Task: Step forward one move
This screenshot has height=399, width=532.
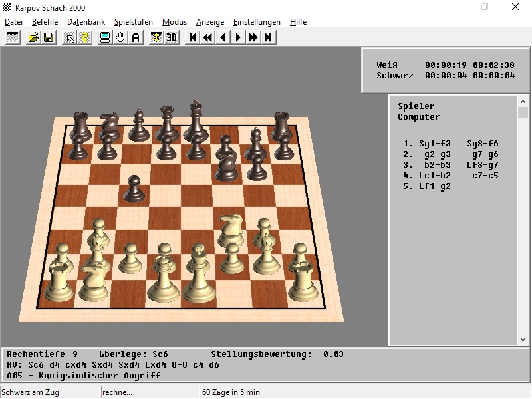Action: click(x=238, y=37)
